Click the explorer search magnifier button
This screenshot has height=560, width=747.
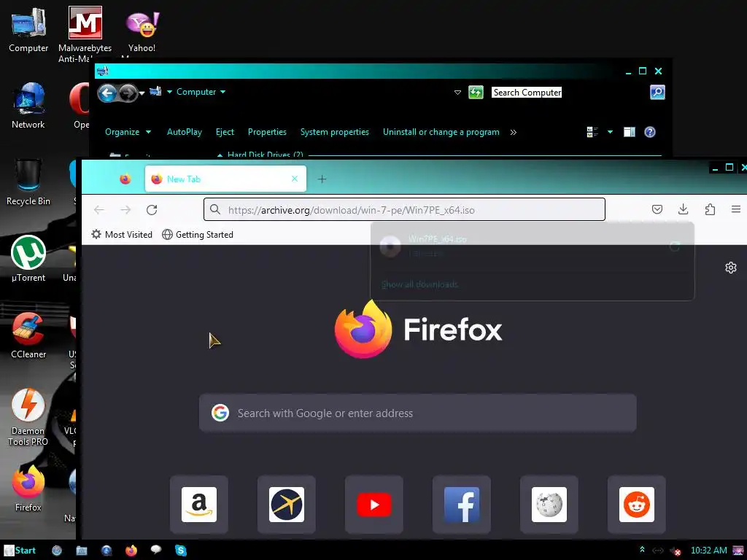657,92
